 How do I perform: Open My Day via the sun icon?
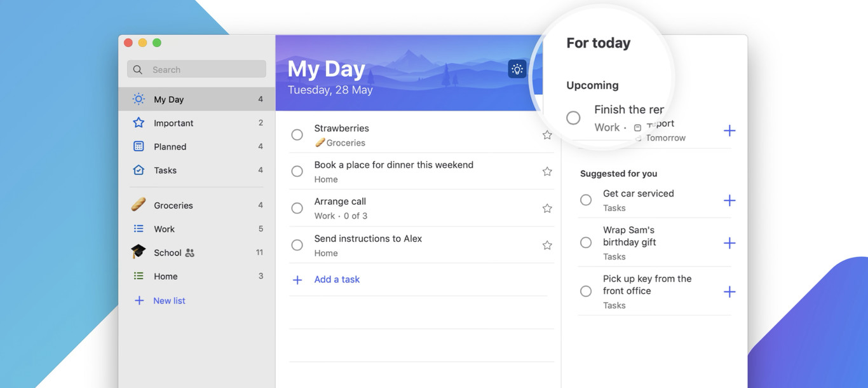(x=138, y=99)
